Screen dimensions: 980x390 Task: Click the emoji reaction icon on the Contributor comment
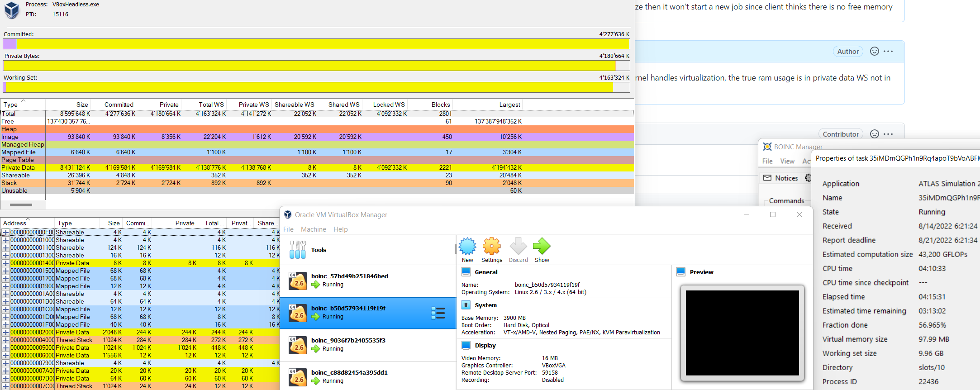tap(875, 134)
